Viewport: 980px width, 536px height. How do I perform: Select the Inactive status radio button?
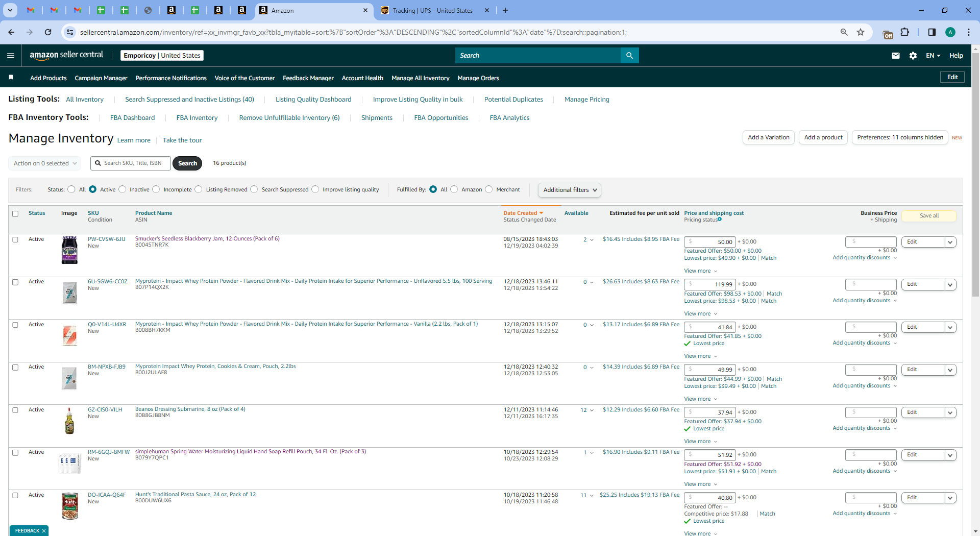[x=122, y=189]
